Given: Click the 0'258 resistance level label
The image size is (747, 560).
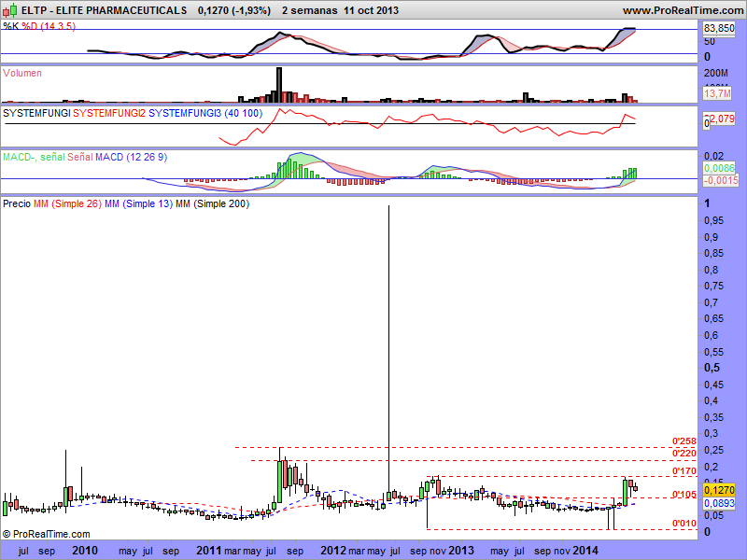Looking at the screenshot, I should (x=684, y=441).
